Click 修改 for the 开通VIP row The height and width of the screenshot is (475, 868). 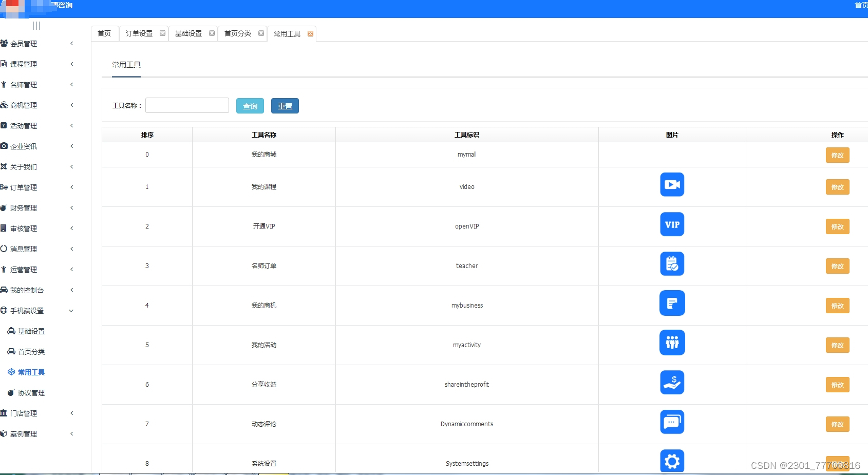click(x=837, y=226)
